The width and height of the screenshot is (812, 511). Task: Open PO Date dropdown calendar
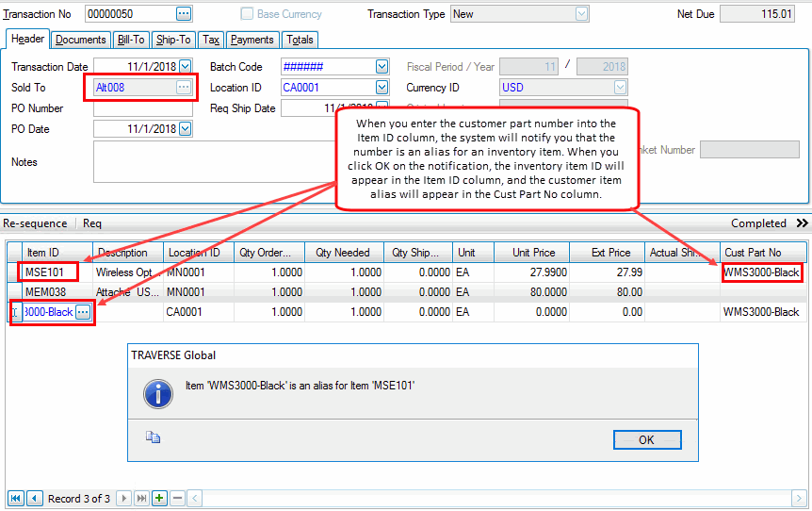(x=185, y=129)
